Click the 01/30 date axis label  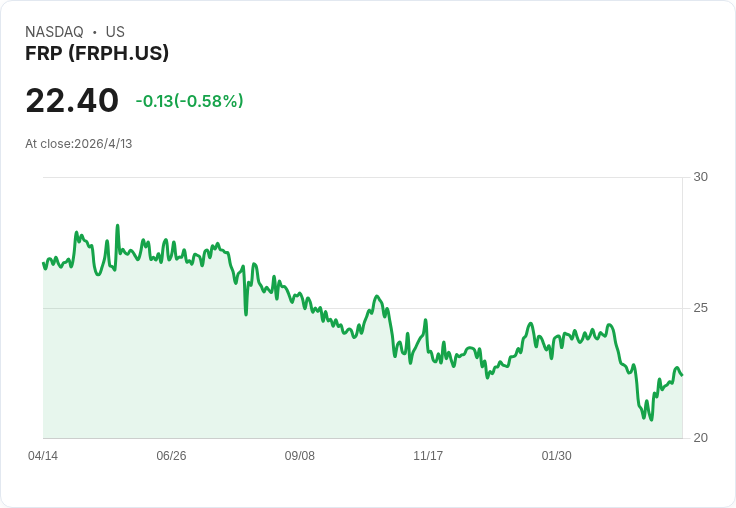click(x=557, y=455)
